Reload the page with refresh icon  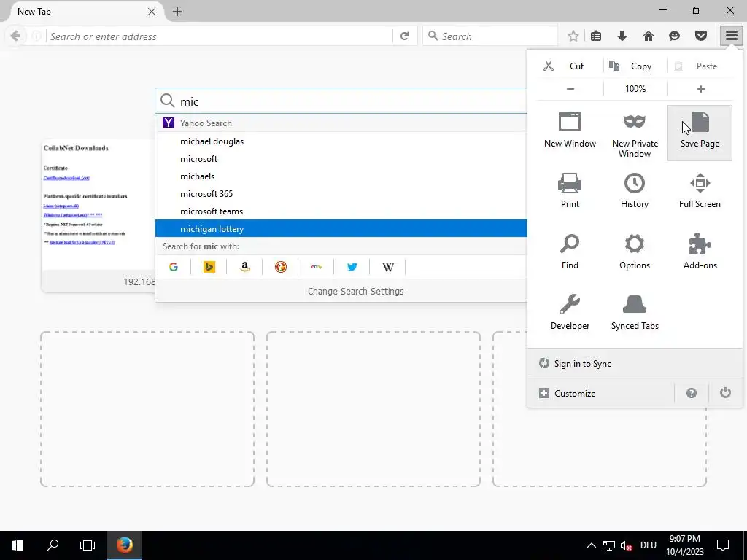pos(404,36)
